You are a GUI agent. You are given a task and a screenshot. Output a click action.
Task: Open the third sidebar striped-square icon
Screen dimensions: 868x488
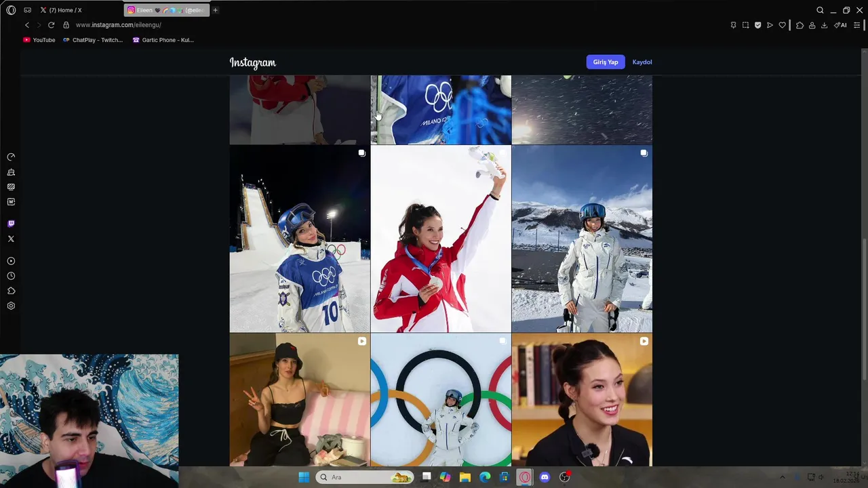(11, 187)
